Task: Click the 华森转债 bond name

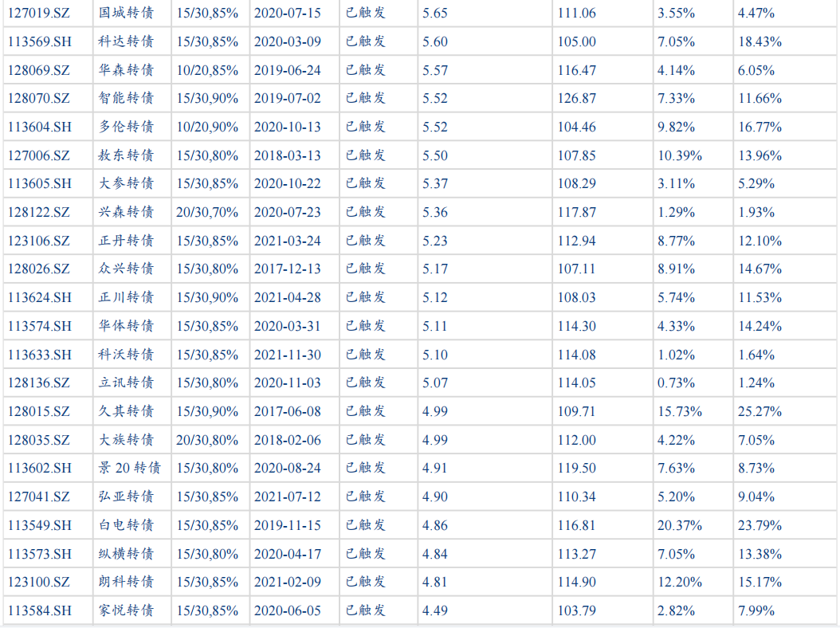Action: (x=126, y=70)
